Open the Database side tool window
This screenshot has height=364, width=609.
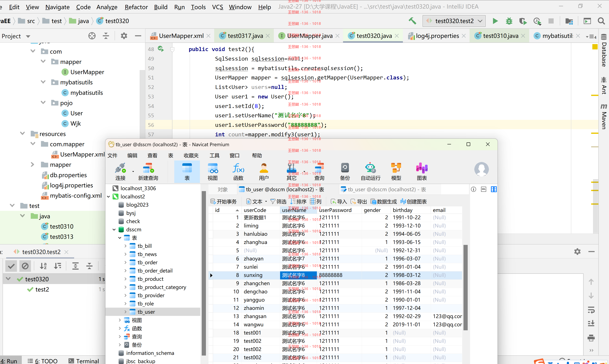coord(604,51)
